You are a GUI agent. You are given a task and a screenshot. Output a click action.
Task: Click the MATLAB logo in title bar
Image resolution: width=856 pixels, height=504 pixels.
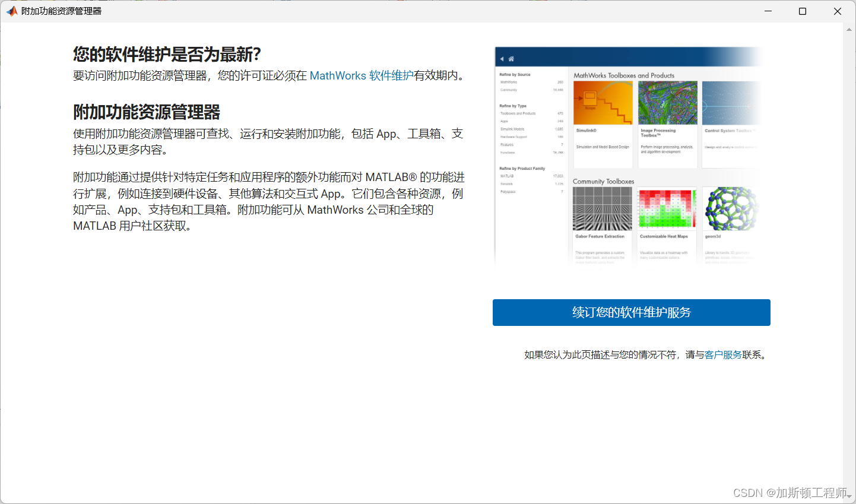pos(11,11)
